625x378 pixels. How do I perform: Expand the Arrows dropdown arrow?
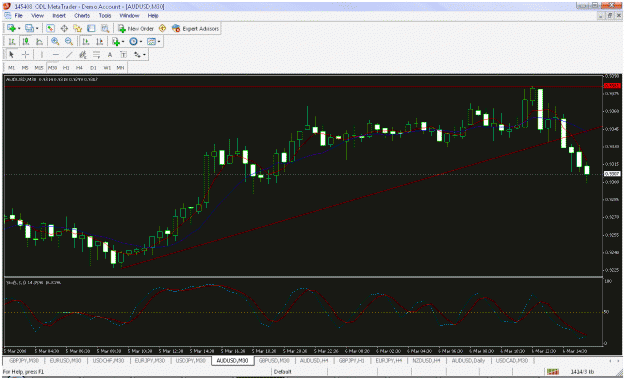pyautogui.click(x=144, y=55)
